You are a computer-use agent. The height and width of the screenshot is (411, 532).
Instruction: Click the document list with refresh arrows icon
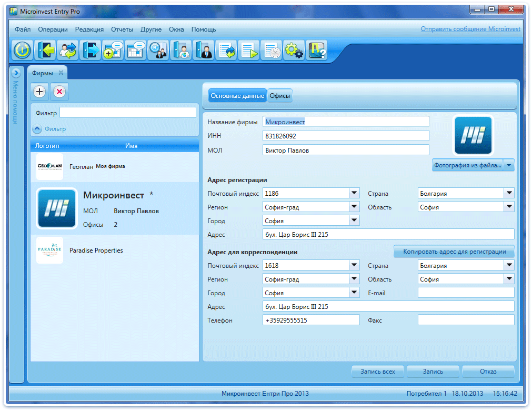(226, 50)
